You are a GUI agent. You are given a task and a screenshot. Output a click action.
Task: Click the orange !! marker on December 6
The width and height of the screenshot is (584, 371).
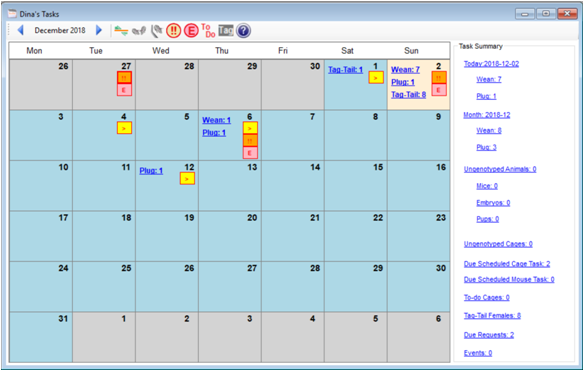(x=250, y=140)
